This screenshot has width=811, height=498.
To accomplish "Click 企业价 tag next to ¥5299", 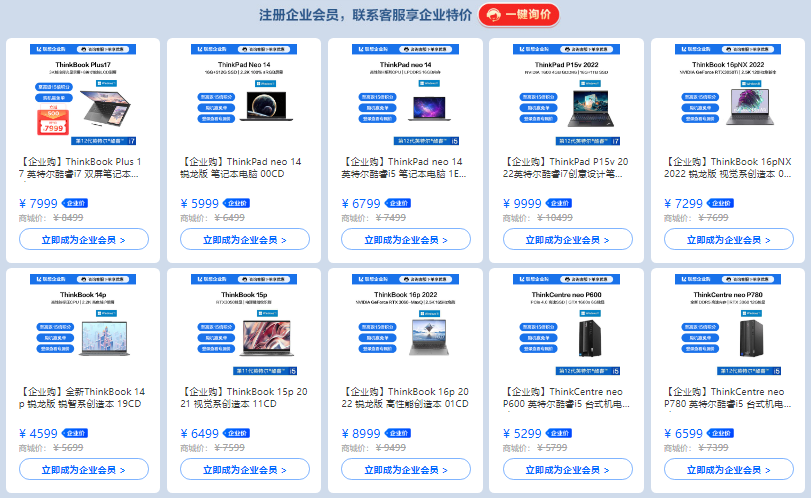I will (x=559, y=433).
